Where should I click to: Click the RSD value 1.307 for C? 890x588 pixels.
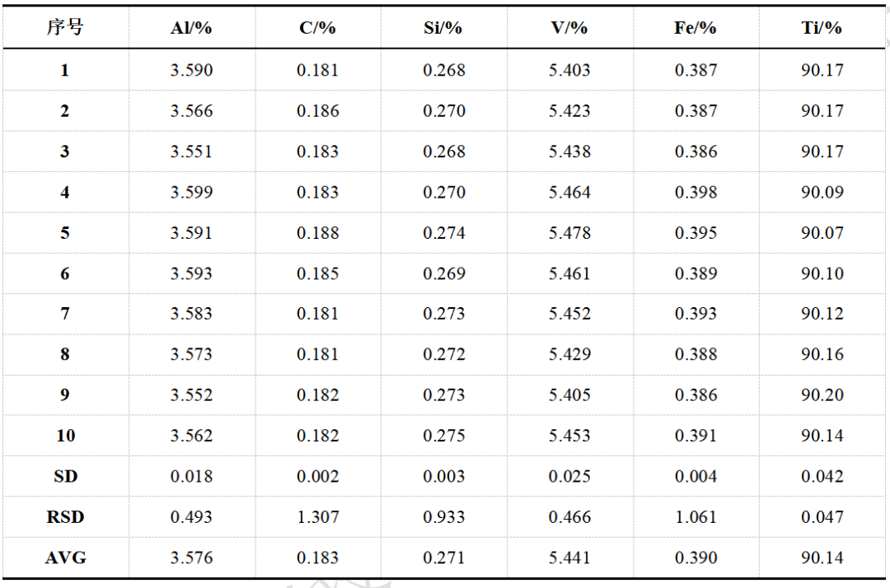click(x=317, y=517)
